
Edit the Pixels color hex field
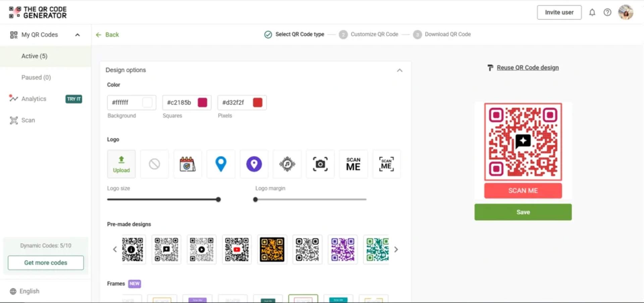233,102
